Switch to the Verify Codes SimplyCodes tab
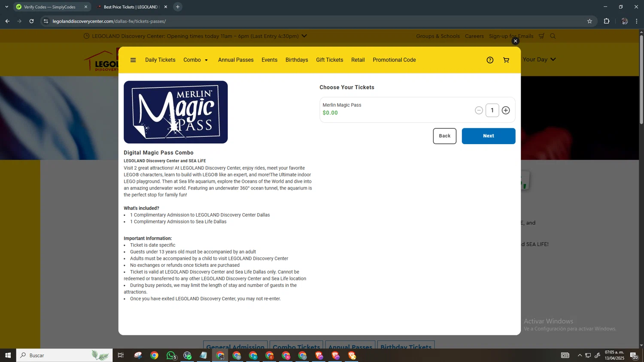Screen dimensions: 644x362 [52, 7]
